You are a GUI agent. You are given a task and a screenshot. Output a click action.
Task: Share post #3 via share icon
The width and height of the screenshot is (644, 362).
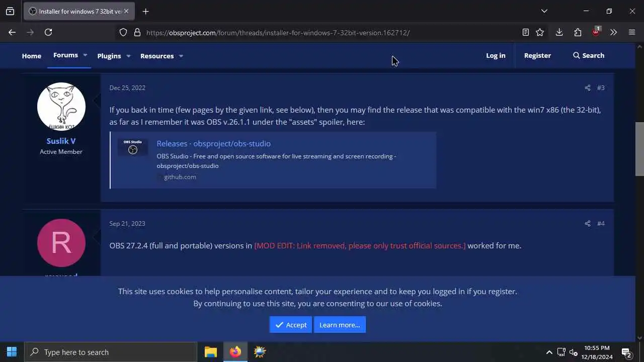coord(587,88)
